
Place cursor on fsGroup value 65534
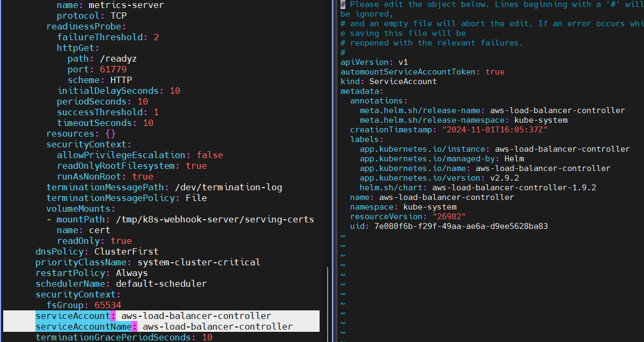[108, 305]
